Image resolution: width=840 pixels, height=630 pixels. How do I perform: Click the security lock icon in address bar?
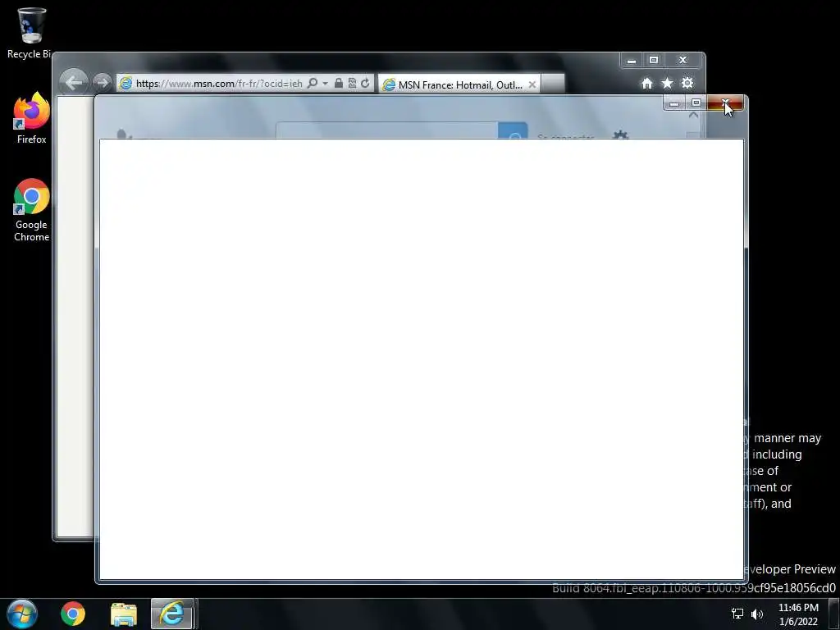(x=339, y=83)
